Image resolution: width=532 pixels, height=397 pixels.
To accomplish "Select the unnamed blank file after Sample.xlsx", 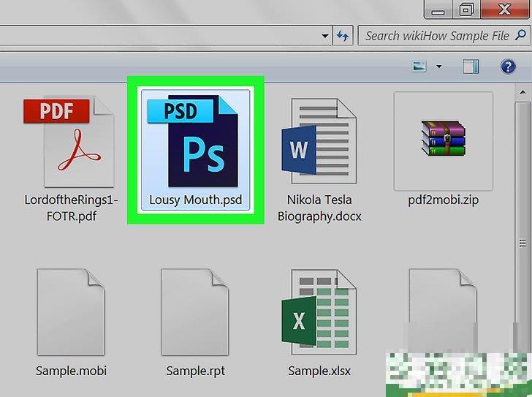I will 443,312.
